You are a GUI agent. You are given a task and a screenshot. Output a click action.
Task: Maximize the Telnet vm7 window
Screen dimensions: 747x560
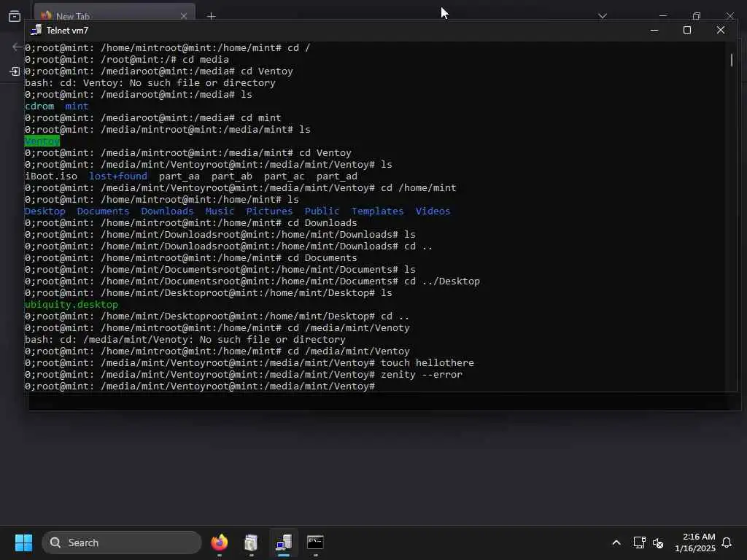pos(687,30)
